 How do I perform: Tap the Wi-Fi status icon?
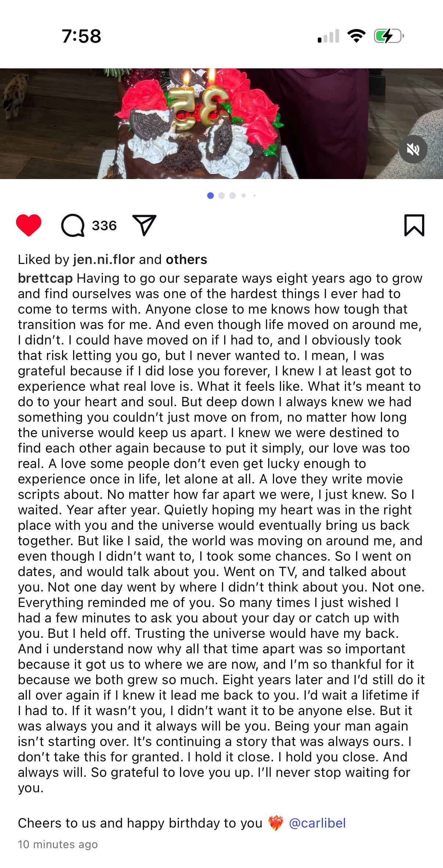pos(356,36)
